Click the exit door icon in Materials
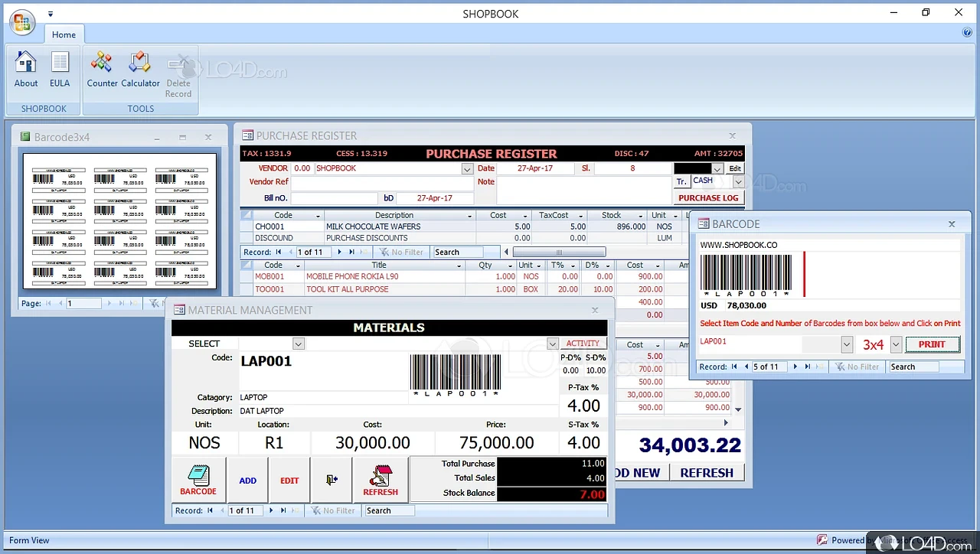Screen dimensions: 980x554 coord(332,480)
